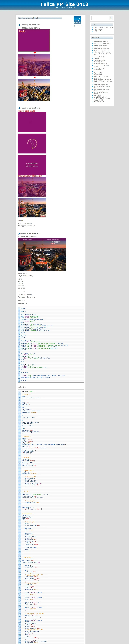This screenshot has width=129, height=644.
Task: Open position配置 post
Action: click(97, 96)
